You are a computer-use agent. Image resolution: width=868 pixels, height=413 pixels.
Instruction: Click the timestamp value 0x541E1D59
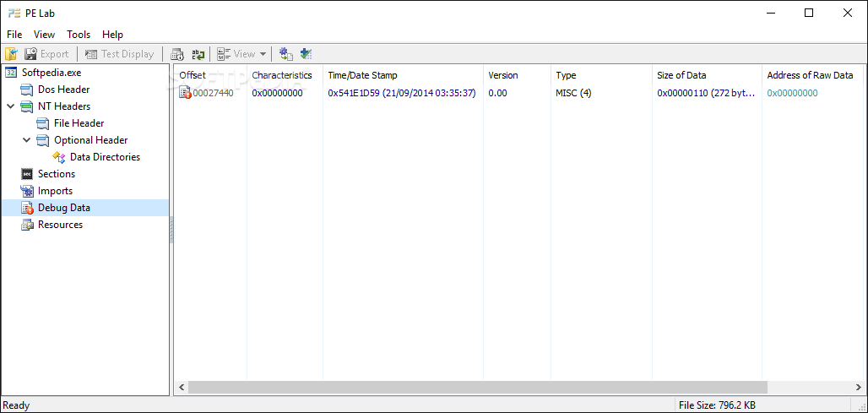[x=402, y=93]
